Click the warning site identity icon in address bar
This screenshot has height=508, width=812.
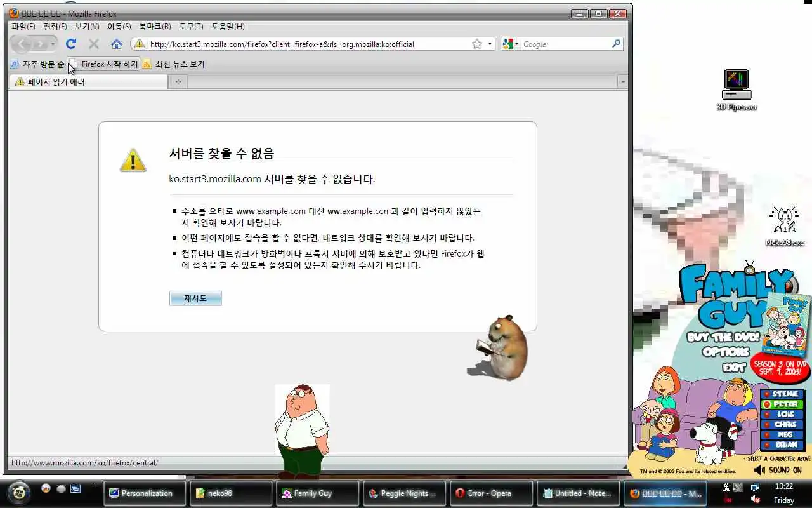pos(139,44)
